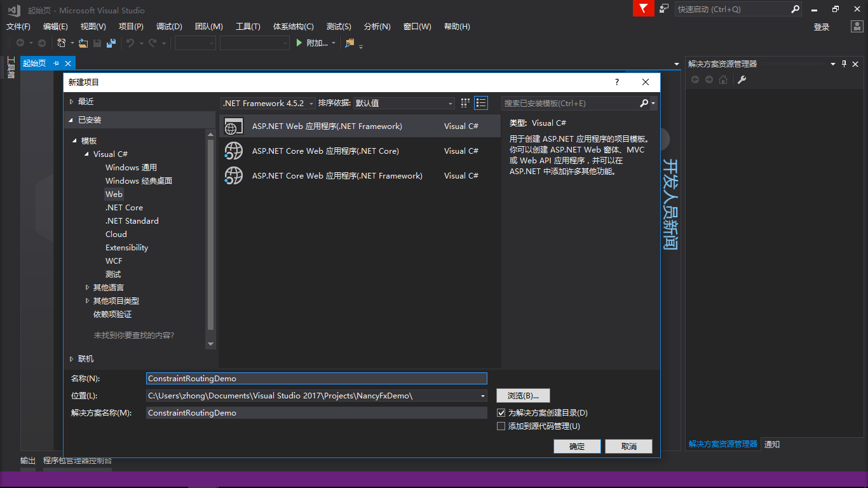Click the Solution Explorer Home icon
The width and height of the screenshot is (868, 488).
[723, 79]
